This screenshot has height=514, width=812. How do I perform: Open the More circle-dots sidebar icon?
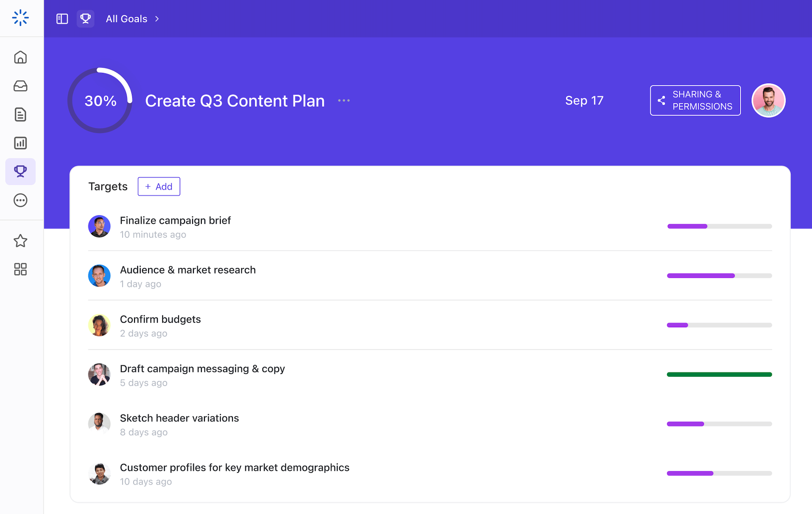coord(20,200)
